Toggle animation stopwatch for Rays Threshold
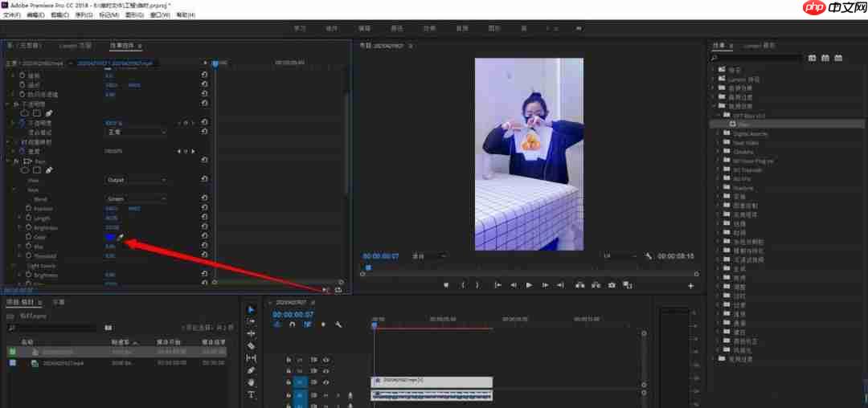The height and width of the screenshot is (408, 868). [x=28, y=256]
